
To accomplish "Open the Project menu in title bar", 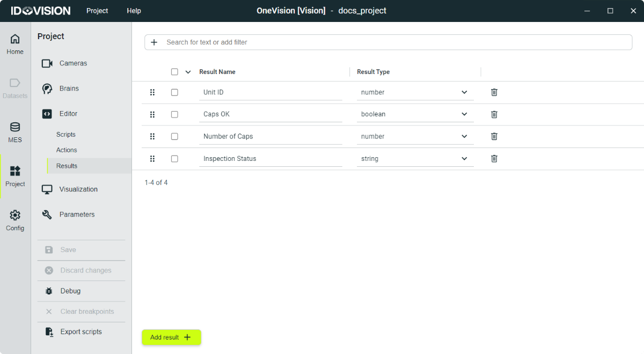I will point(97,11).
